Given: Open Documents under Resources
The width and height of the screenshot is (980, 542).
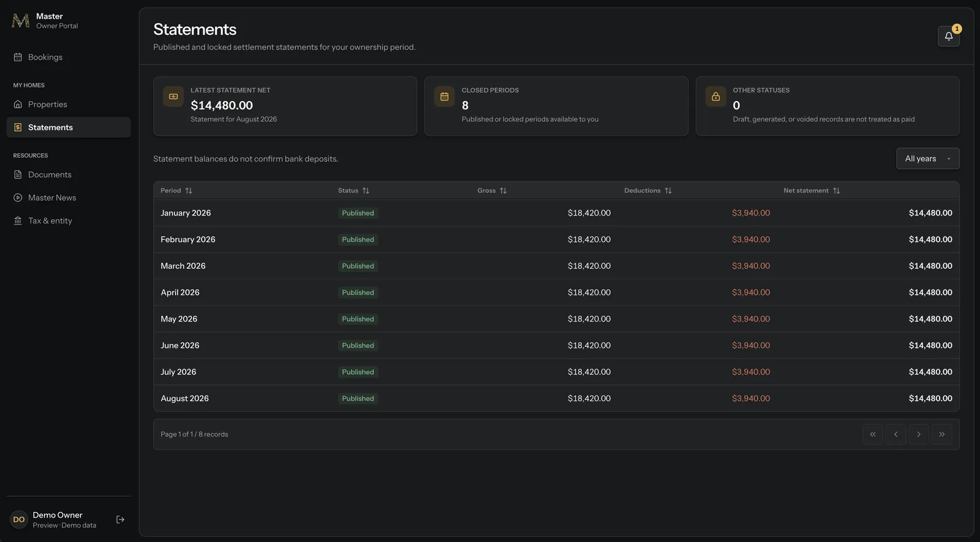Looking at the screenshot, I should [69, 175].
